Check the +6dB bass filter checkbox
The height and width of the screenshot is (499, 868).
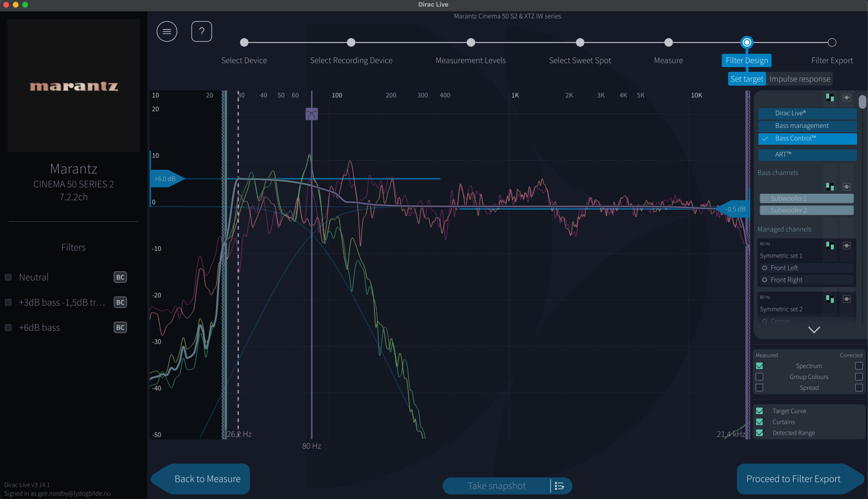pos(8,328)
